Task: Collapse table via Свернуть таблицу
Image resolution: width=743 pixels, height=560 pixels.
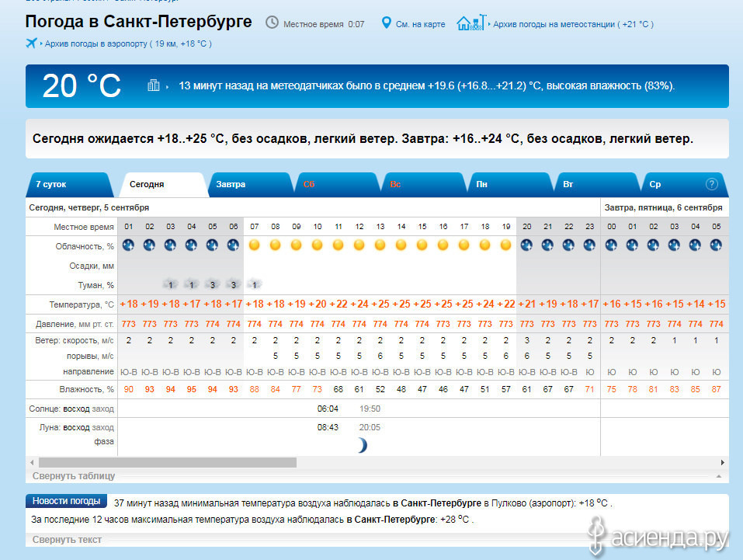Action: [x=74, y=476]
